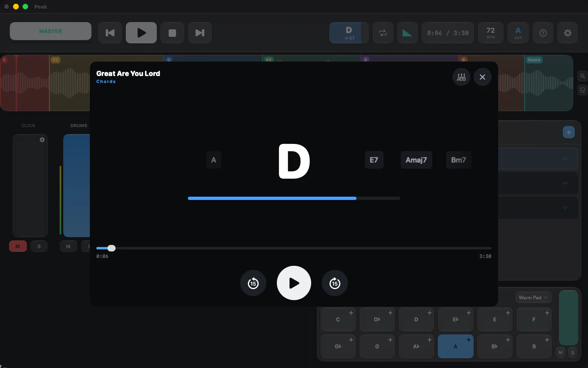Image resolution: width=588 pixels, height=368 pixels.
Task: Mute the DRUMS channel
Action: (x=68, y=246)
